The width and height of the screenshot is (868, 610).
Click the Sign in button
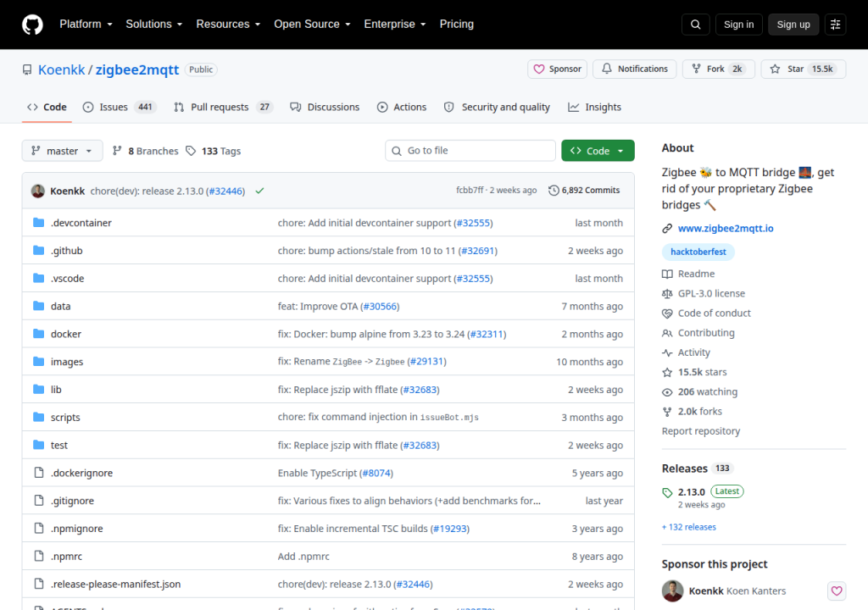click(x=738, y=25)
